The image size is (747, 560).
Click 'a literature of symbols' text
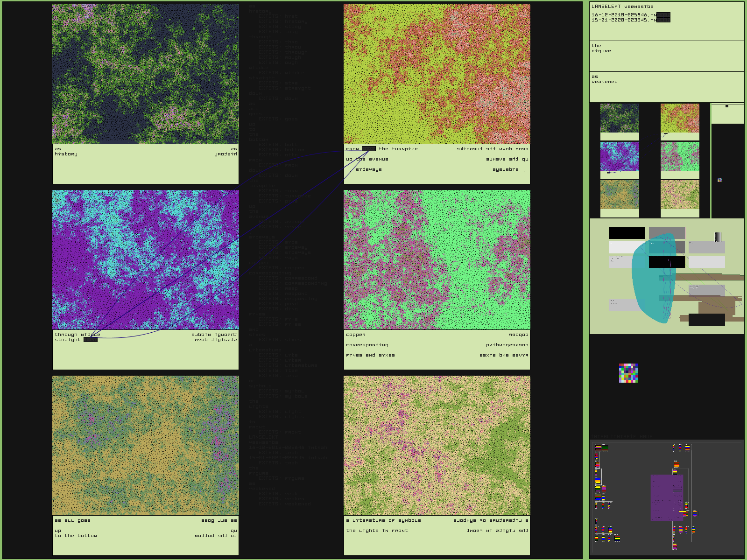[383, 520]
